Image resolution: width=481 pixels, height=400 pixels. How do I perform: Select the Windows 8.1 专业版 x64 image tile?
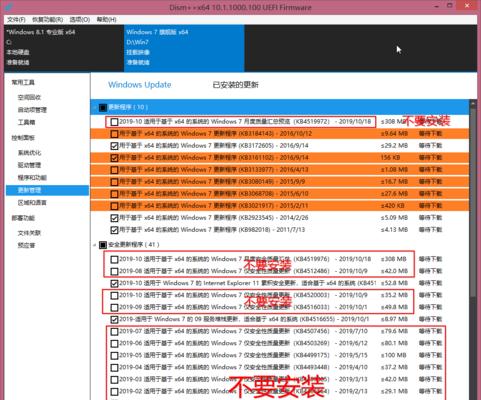(x=64, y=48)
